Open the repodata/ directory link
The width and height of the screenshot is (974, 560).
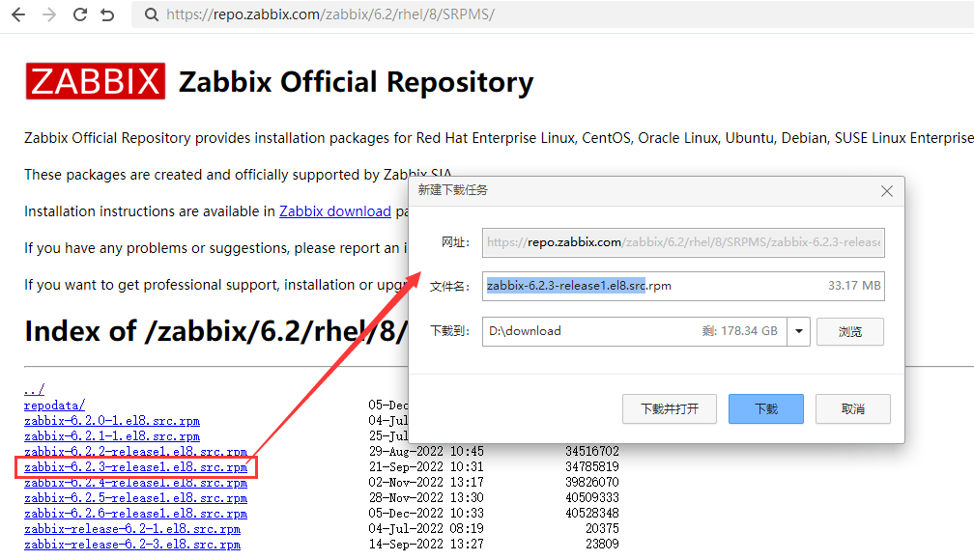click(53, 405)
